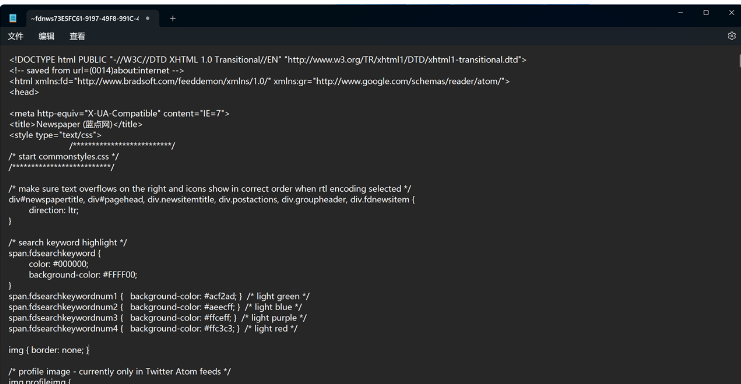Click the bradsoft.com feeddemon URL text
The image size is (741, 384).
tap(174, 81)
